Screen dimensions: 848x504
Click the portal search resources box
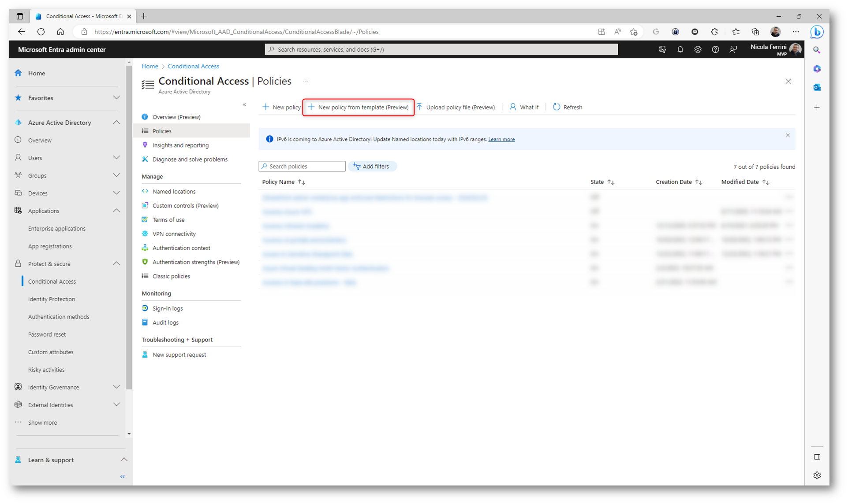tap(441, 49)
